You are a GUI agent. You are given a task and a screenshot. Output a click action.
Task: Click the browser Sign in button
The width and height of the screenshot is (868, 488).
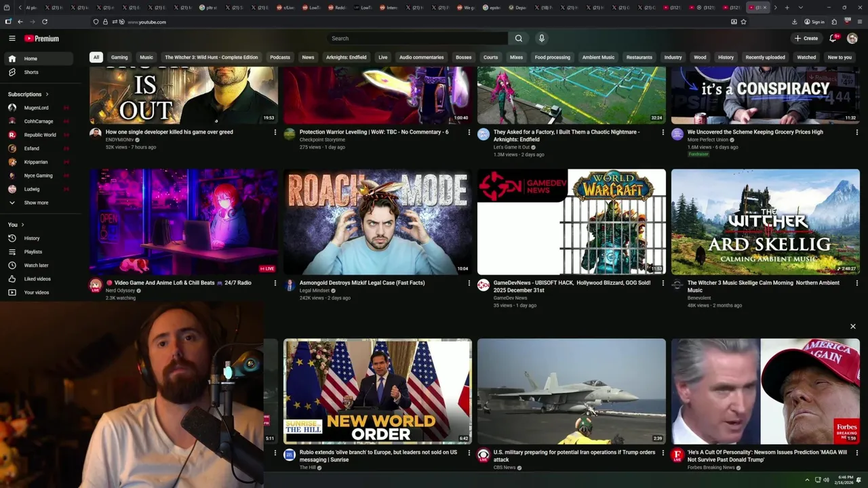point(814,22)
